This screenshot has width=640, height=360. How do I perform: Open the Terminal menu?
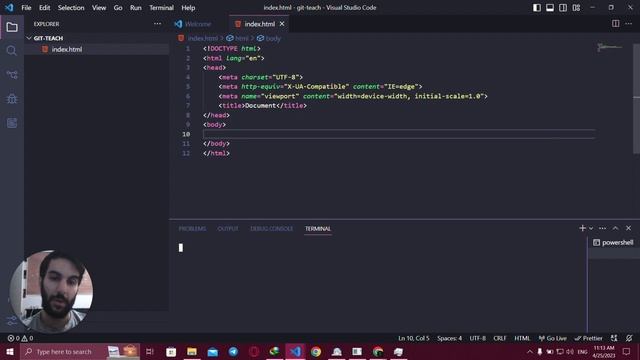pyautogui.click(x=161, y=8)
